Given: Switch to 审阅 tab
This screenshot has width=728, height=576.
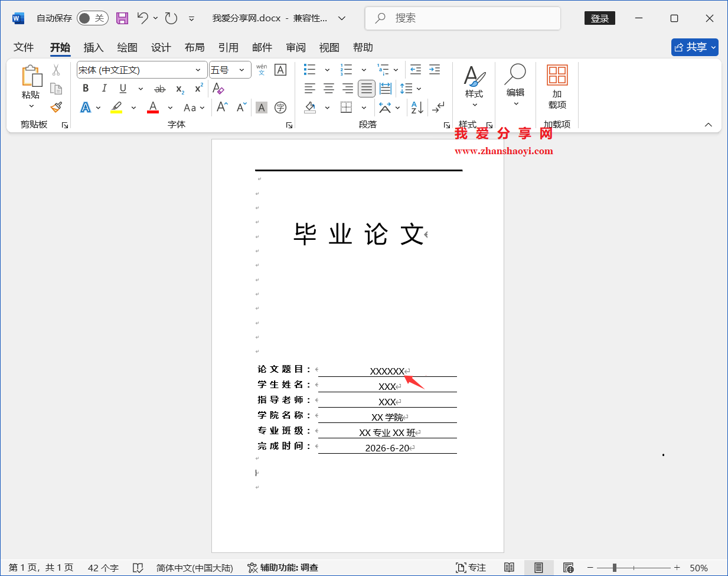Looking at the screenshot, I should tap(296, 47).
